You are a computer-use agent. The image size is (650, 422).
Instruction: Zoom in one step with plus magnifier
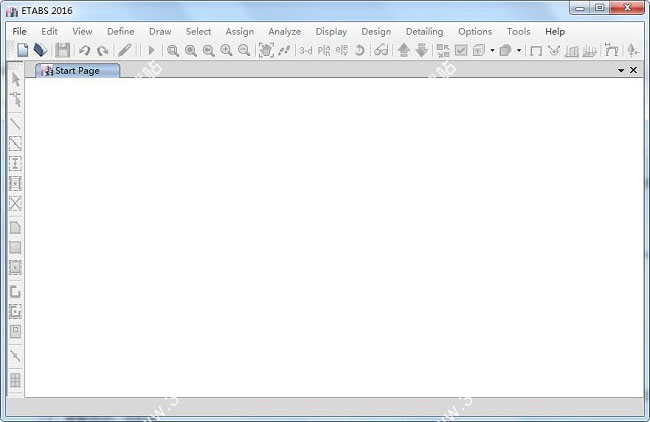point(226,50)
